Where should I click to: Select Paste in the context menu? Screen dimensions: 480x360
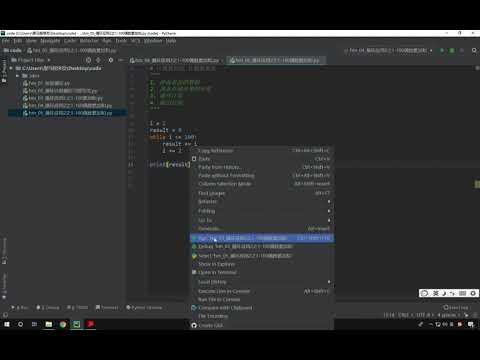pyautogui.click(x=262, y=159)
